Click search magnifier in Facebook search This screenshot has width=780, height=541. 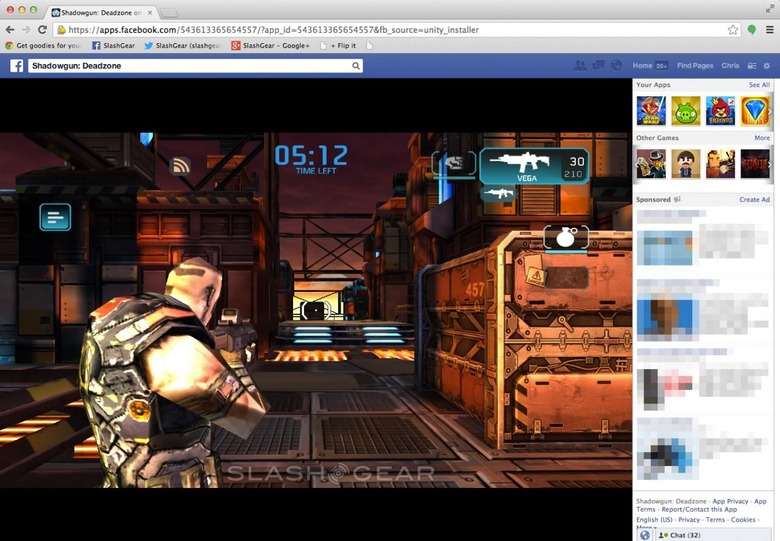(356, 66)
